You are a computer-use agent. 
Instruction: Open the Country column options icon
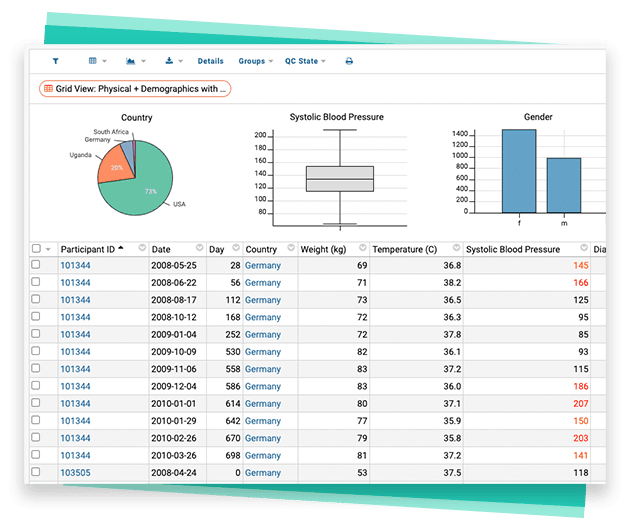tap(289, 249)
